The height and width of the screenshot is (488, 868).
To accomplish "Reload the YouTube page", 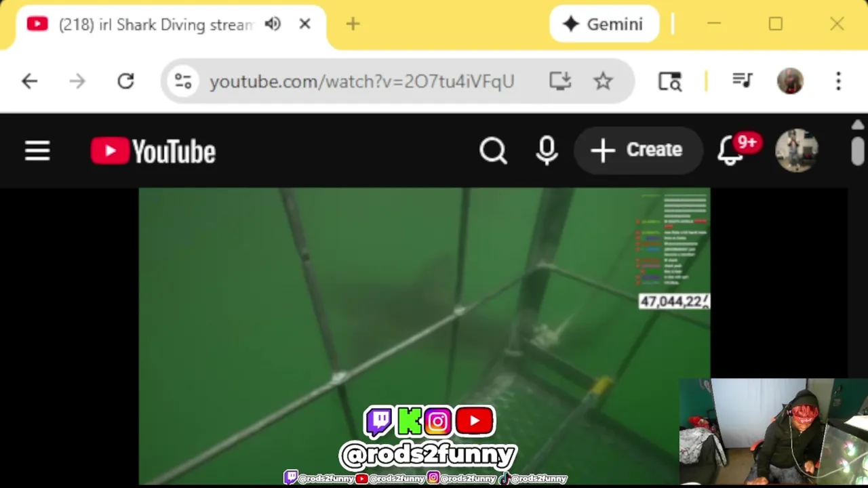I will point(125,81).
